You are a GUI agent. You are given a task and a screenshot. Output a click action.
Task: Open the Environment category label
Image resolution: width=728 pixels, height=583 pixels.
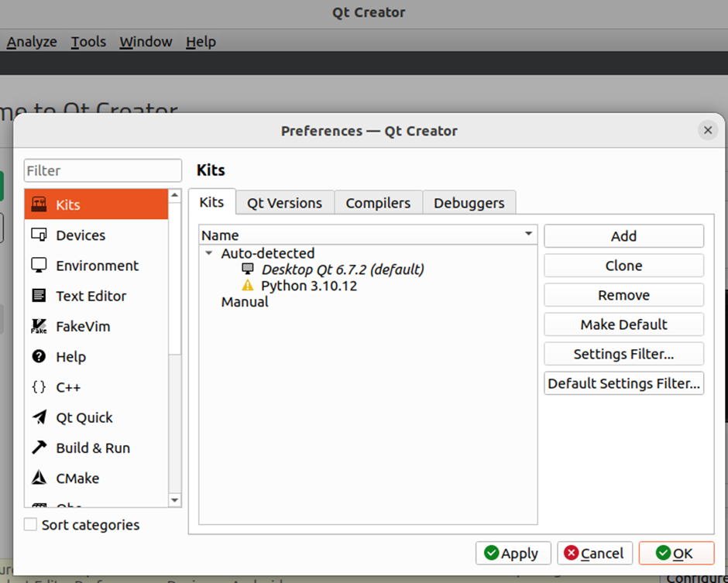pyautogui.click(x=97, y=266)
